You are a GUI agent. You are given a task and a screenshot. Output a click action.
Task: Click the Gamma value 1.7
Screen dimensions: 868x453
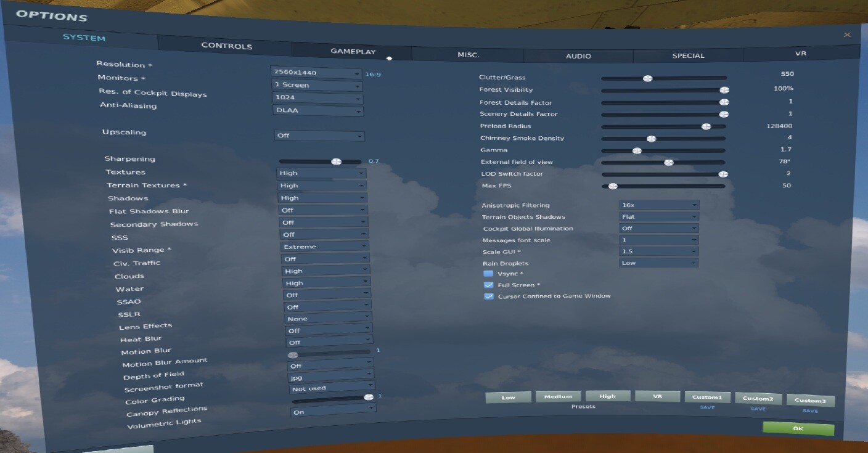pyautogui.click(x=785, y=149)
